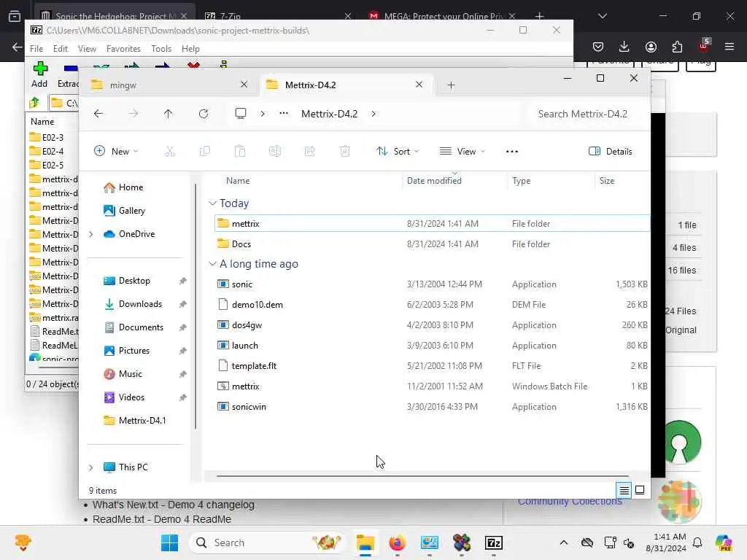The height and width of the screenshot is (560, 747).
Task: Open the View dropdown
Action: (462, 152)
